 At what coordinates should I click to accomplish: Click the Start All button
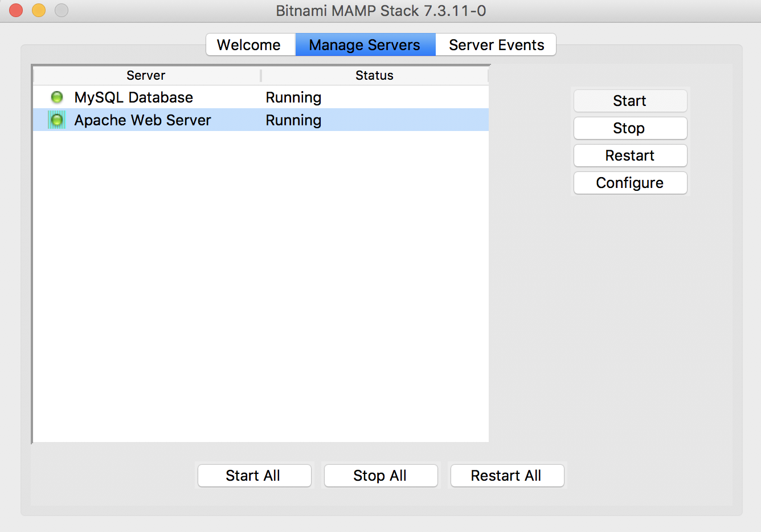click(x=254, y=476)
